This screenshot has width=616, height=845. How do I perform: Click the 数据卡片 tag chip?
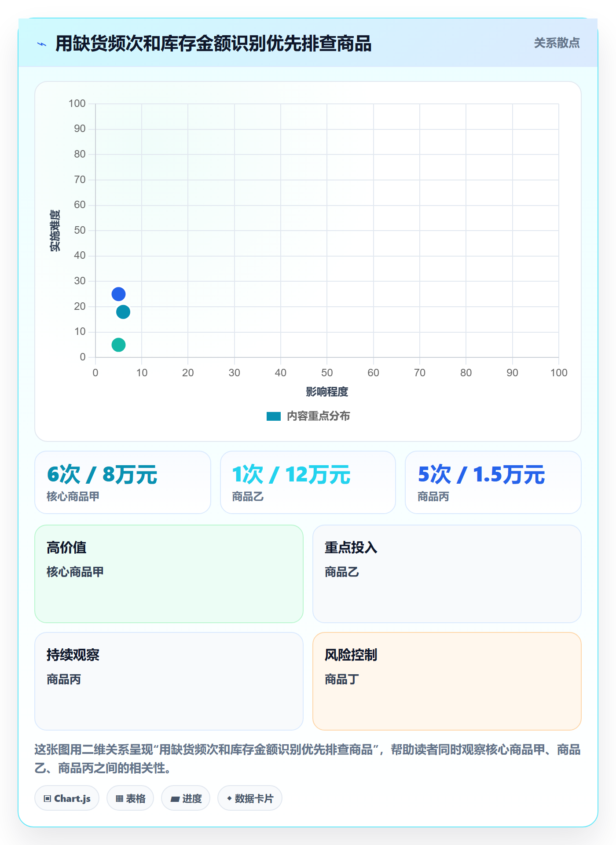(x=250, y=798)
